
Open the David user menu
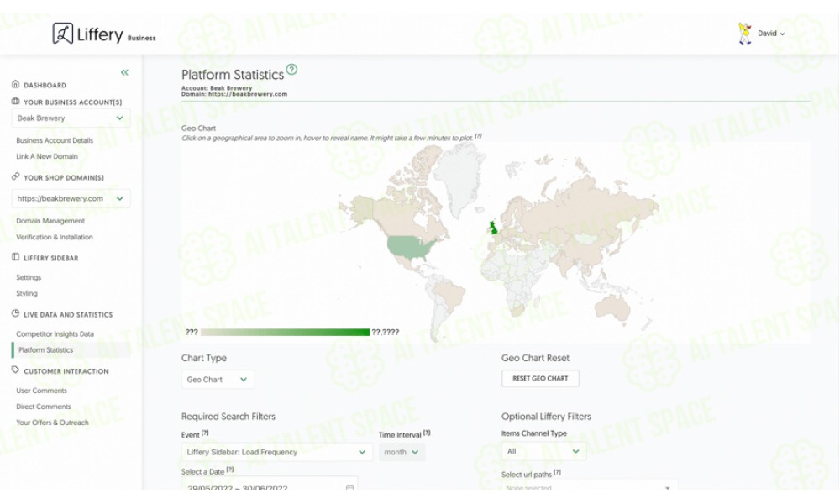click(x=771, y=34)
